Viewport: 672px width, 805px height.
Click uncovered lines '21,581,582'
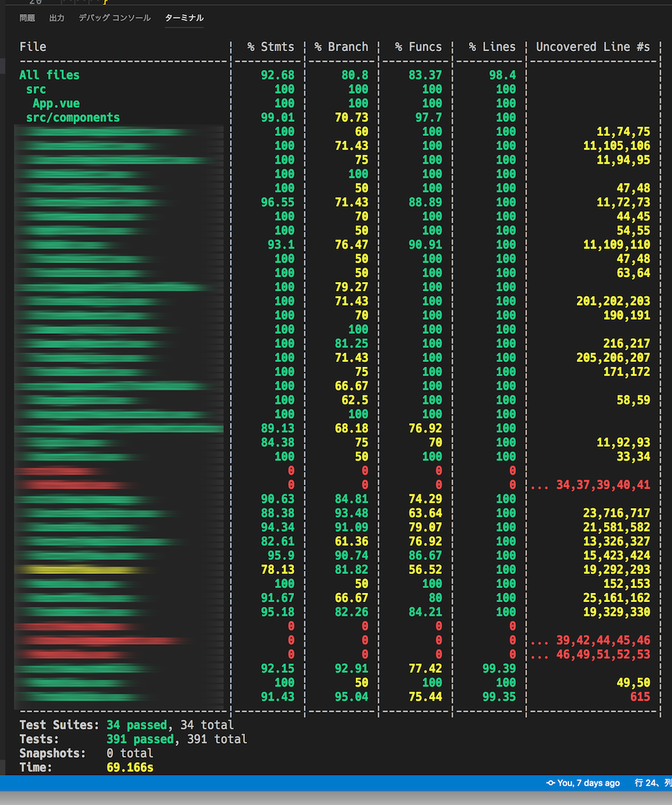coord(617,527)
